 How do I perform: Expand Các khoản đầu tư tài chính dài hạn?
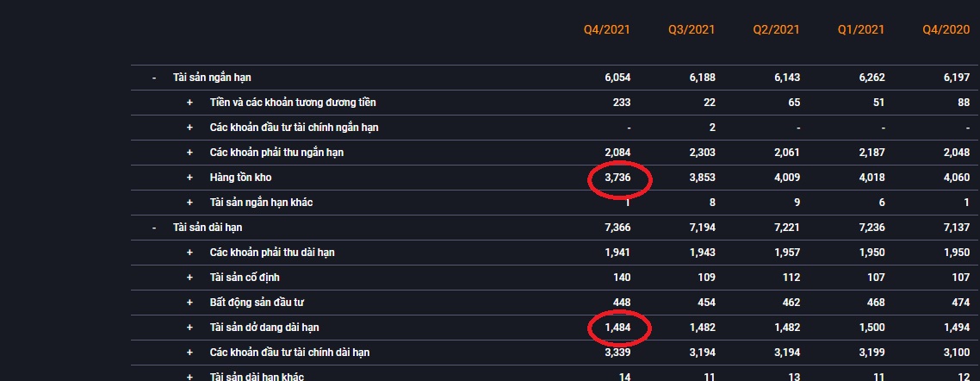coord(189,353)
